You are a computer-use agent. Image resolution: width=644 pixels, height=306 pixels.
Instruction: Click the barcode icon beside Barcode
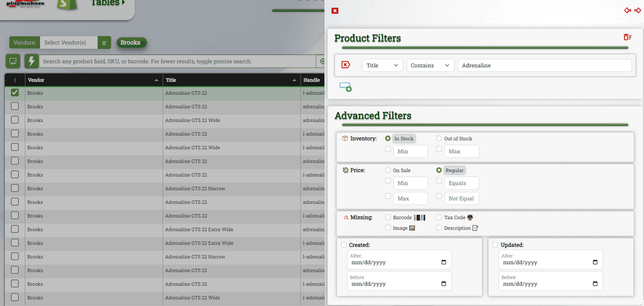pyautogui.click(x=419, y=217)
